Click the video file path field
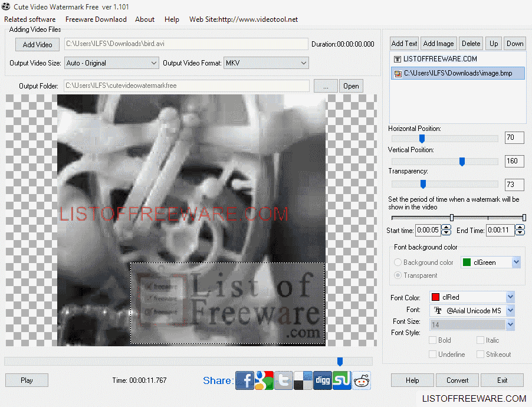Screen dimensions: 532x407 pos(186,44)
